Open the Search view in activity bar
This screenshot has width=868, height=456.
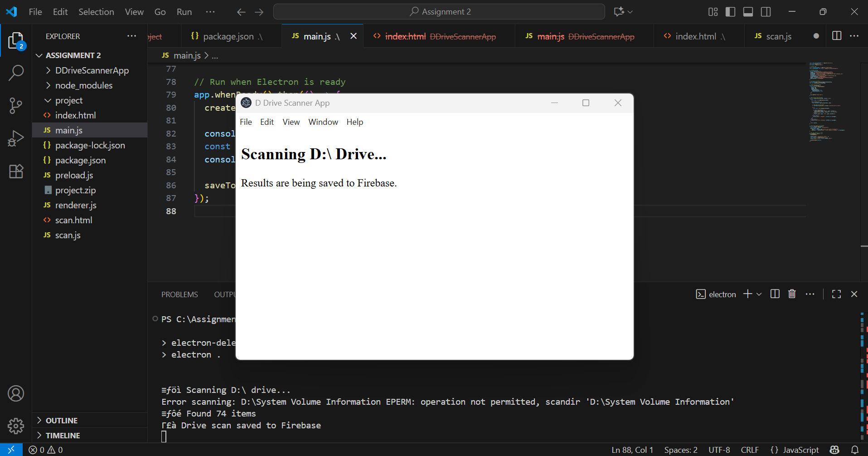point(16,73)
